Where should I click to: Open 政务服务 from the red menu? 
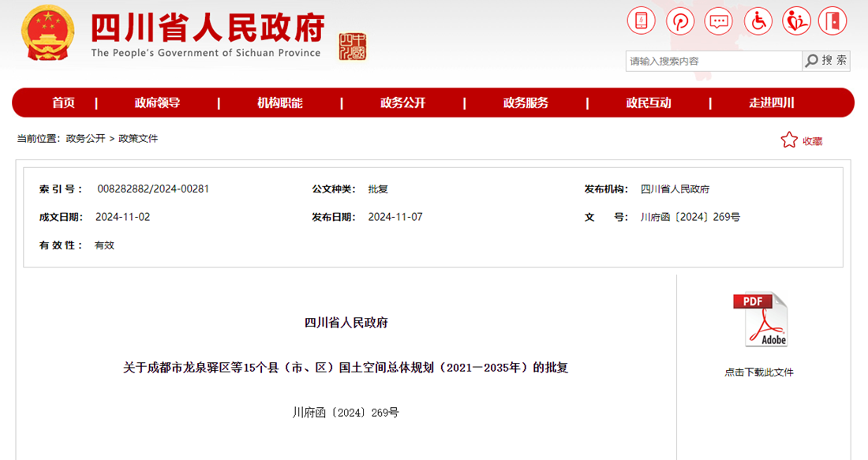click(x=526, y=103)
